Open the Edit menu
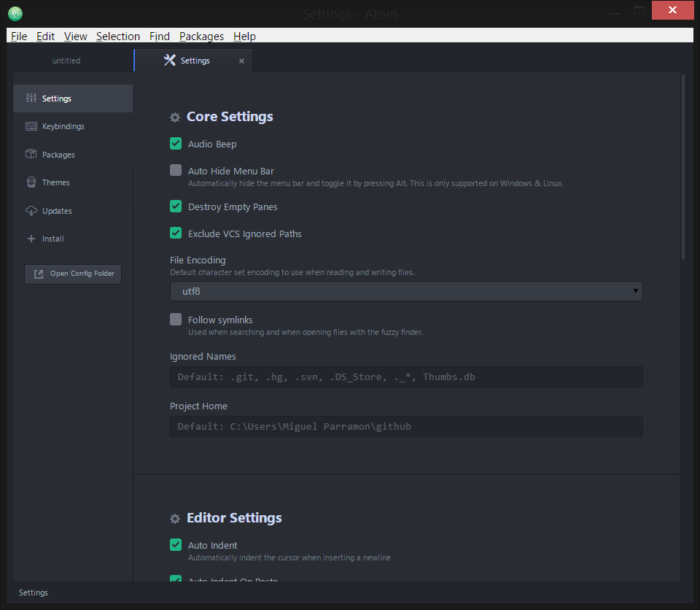Screen dimensions: 700x610 [x=45, y=36]
